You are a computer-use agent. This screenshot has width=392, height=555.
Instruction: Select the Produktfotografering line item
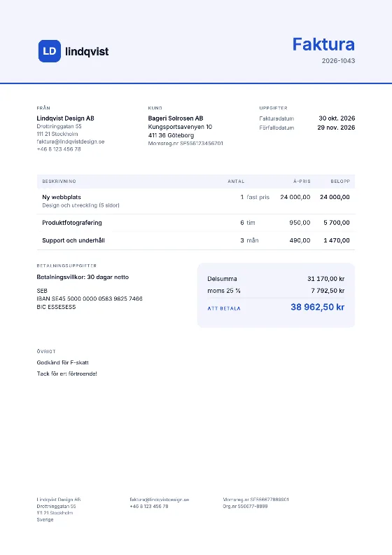72,223
